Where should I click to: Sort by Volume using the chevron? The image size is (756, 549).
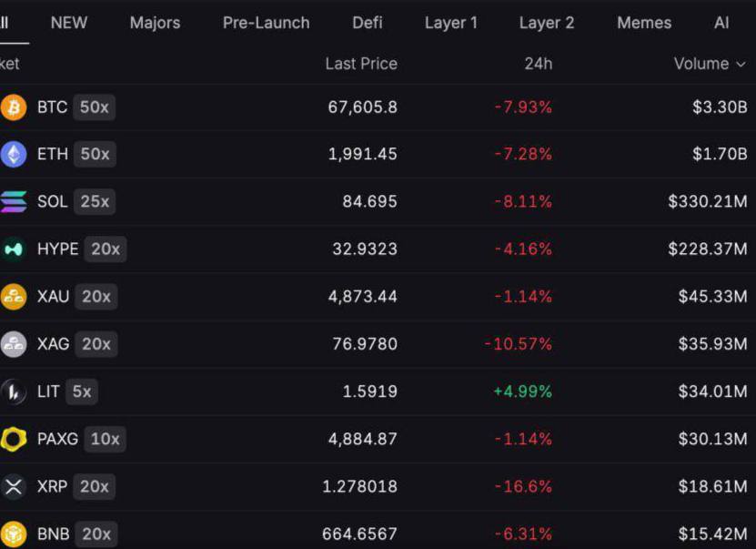[x=741, y=64]
